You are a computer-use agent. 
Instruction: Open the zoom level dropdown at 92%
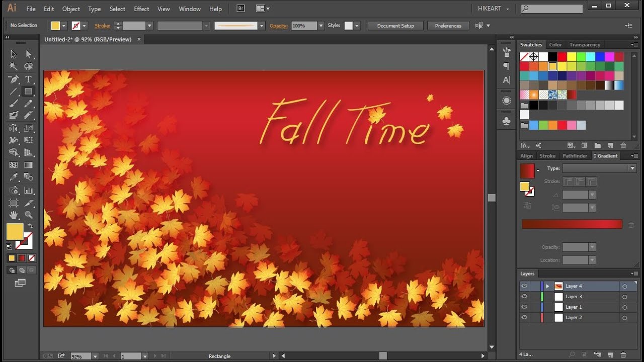click(95, 356)
